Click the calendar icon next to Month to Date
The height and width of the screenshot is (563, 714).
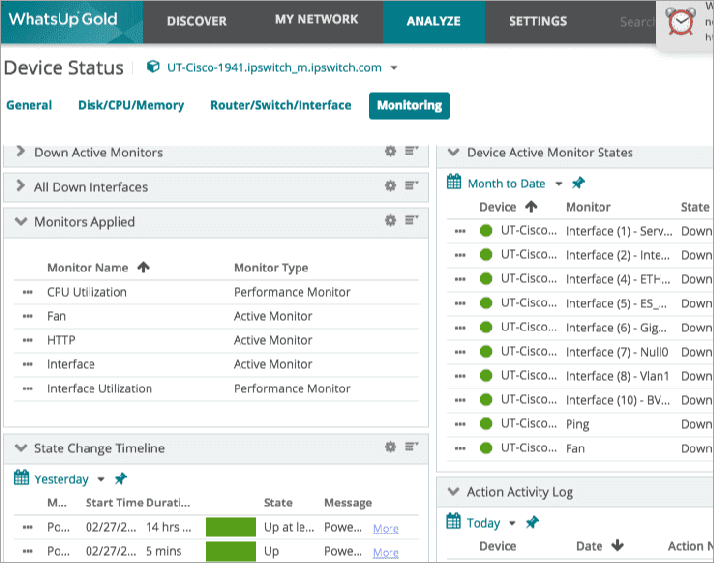click(x=454, y=182)
